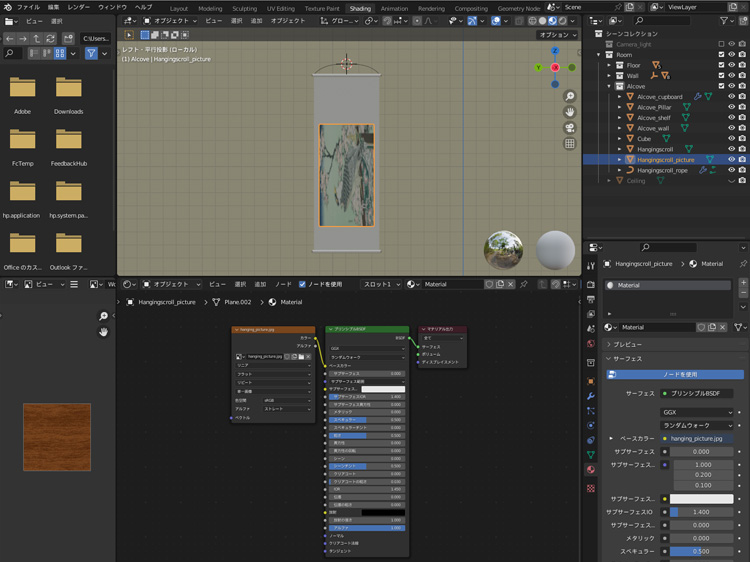
Task: Open the ヘルプ menu
Action: 143,7
